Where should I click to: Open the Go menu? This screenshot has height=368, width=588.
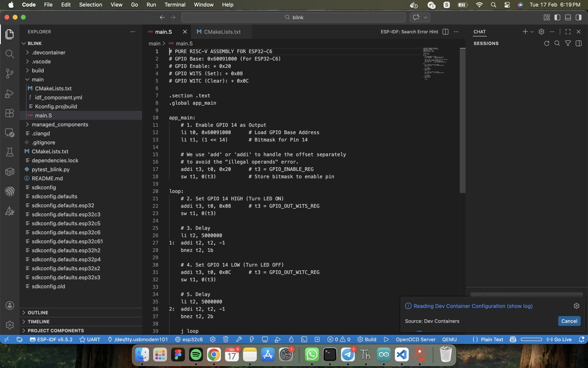pos(134,4)
